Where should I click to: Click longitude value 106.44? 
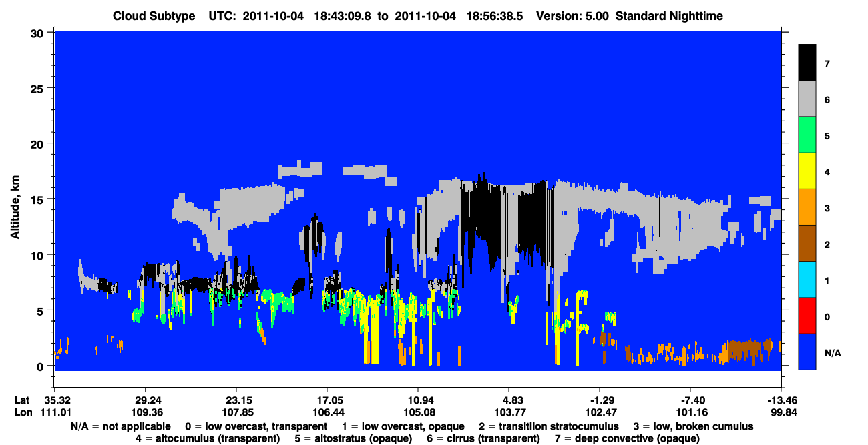[327, 412]
